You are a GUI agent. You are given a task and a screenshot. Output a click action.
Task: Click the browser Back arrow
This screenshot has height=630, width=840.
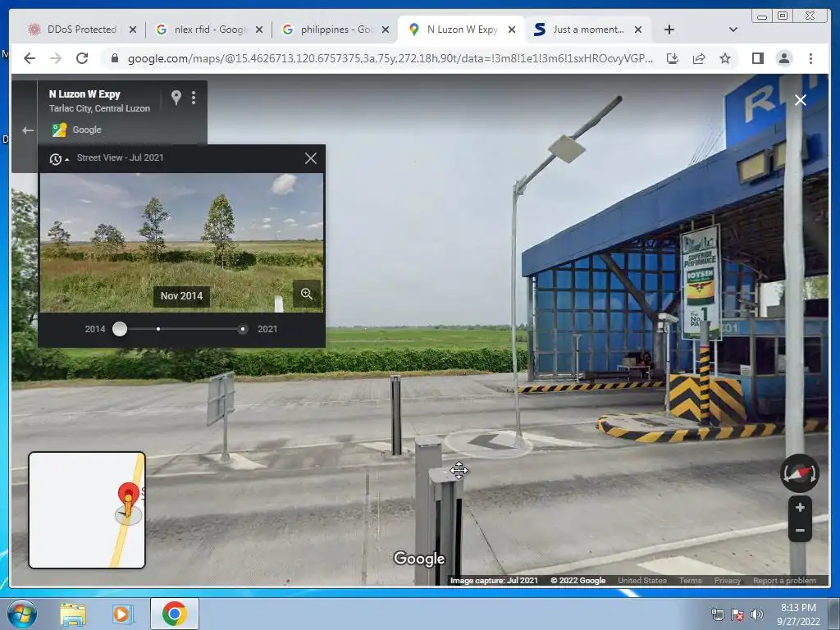pyautogui.click(x=30, y=58)
